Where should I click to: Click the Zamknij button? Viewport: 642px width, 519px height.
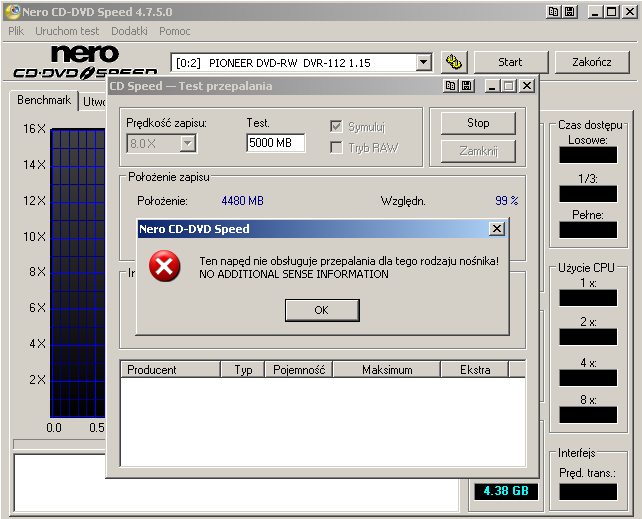pyautogui.click(x=478, y=151)
